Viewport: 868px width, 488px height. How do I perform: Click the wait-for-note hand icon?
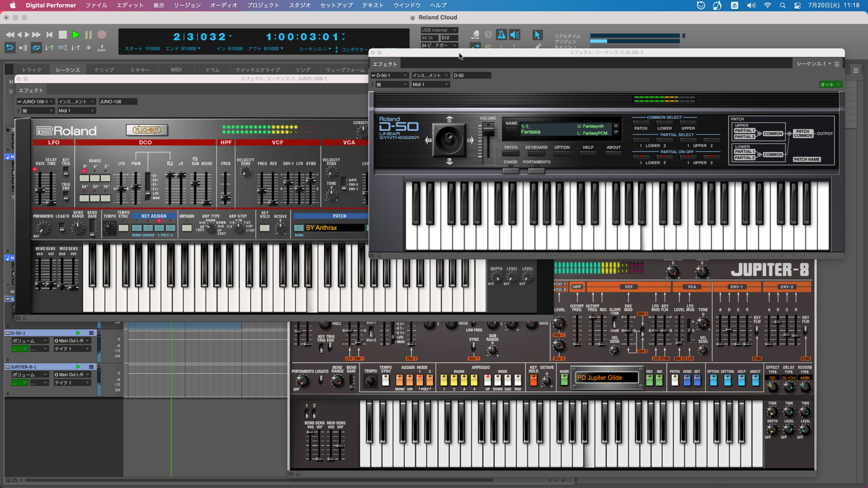click(x=475, y=35)
